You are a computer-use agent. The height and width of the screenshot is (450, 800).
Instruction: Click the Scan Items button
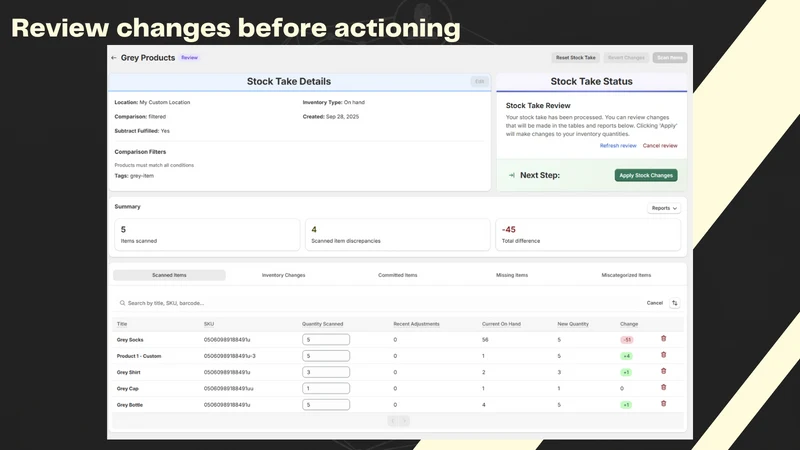(670, 58)
